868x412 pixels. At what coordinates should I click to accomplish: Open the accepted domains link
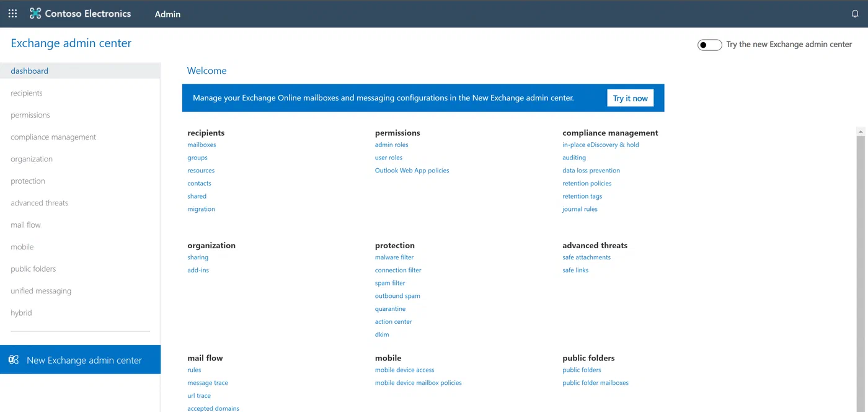pyautogui.click(x=213, y=408)
